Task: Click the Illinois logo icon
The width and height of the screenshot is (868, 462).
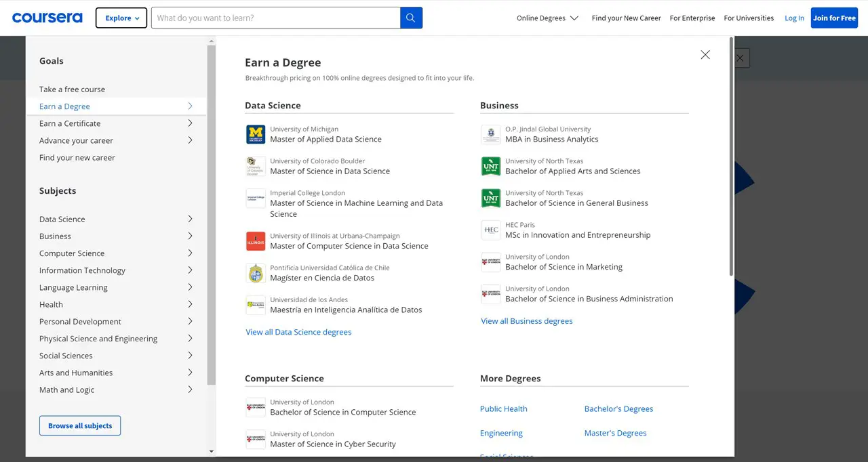Action: point(256,241)
